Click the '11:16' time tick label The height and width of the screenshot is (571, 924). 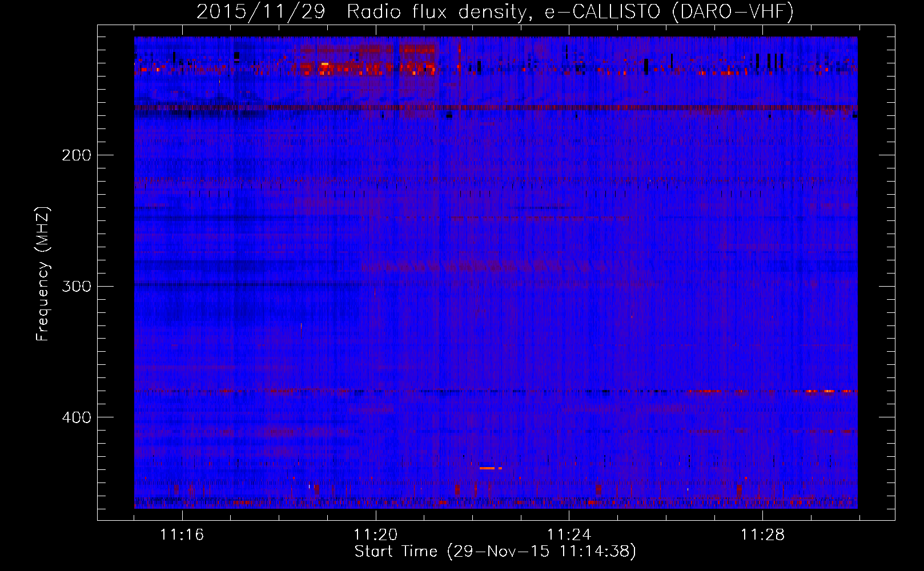pyautogui.click(x=182, y=535)
